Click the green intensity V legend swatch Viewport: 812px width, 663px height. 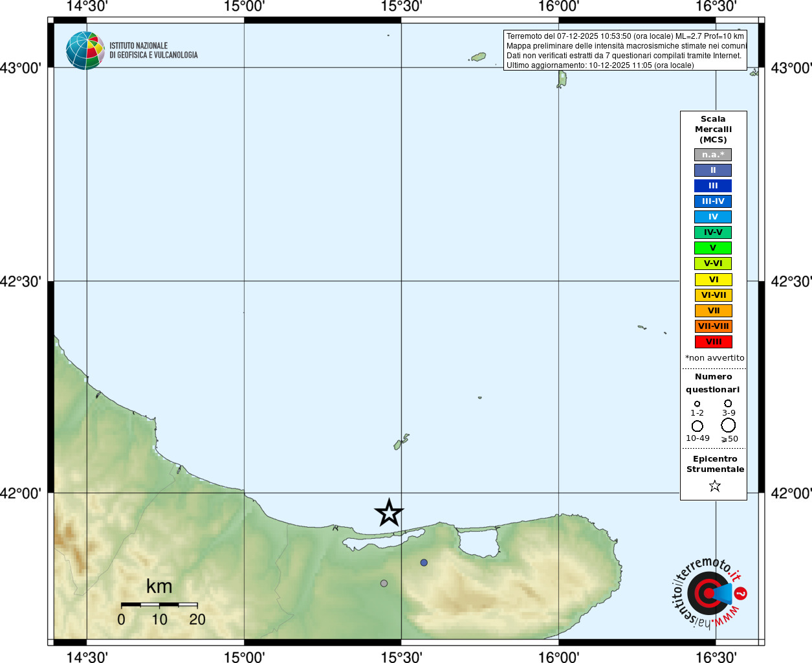point(713,248)
